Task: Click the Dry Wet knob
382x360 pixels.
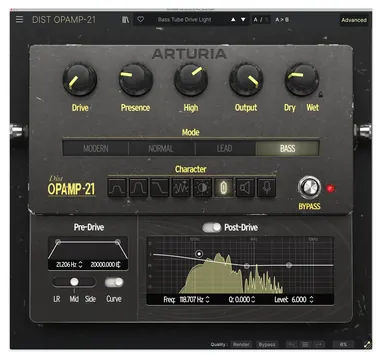Action: [302, 80]
